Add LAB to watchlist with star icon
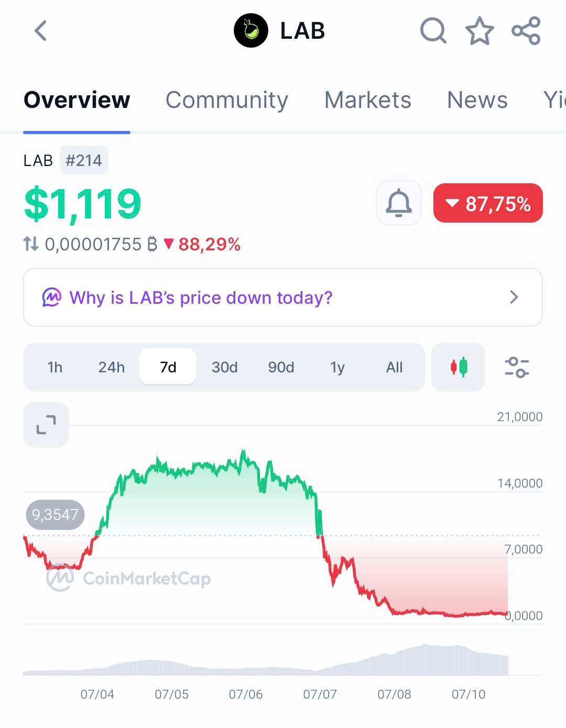 tap(480, 31)
